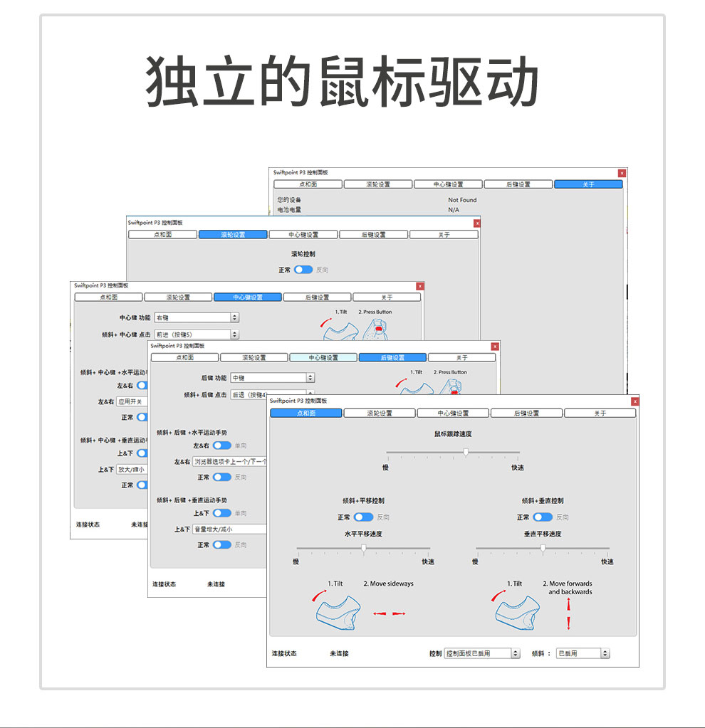Image resolution: width=705 pixels, height=728 pixels.
Task: Close the 后键设置 control panel window
Action: (495, 347)
